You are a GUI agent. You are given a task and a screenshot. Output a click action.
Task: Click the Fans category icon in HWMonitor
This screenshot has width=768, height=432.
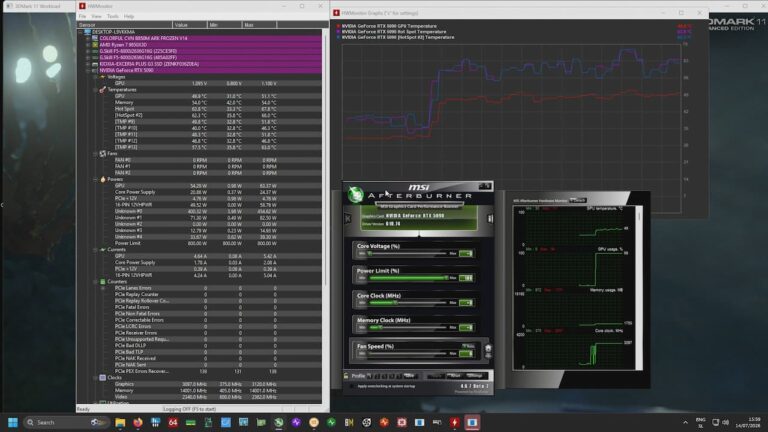click(102, 154)
